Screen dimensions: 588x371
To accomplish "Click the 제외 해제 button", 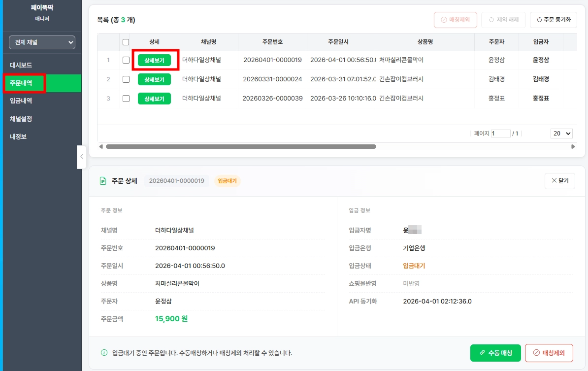I will point(503,20).
